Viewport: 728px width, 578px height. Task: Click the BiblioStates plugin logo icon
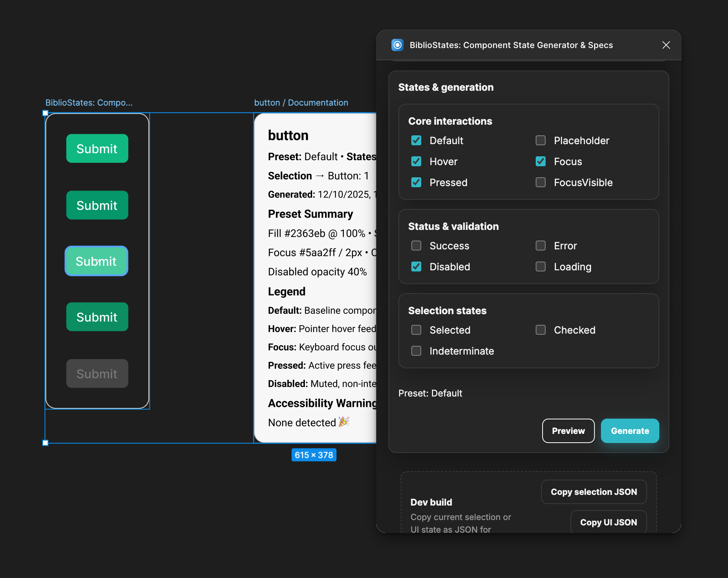397,45
